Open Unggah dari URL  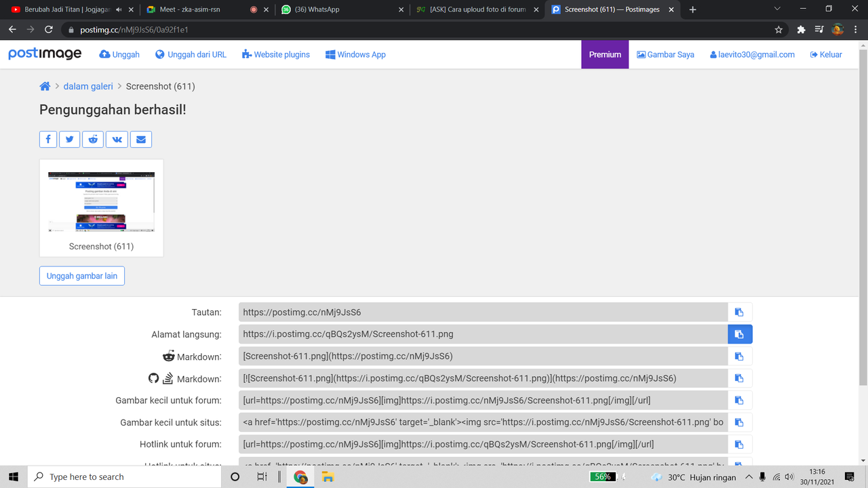click(x=191, y=54)
